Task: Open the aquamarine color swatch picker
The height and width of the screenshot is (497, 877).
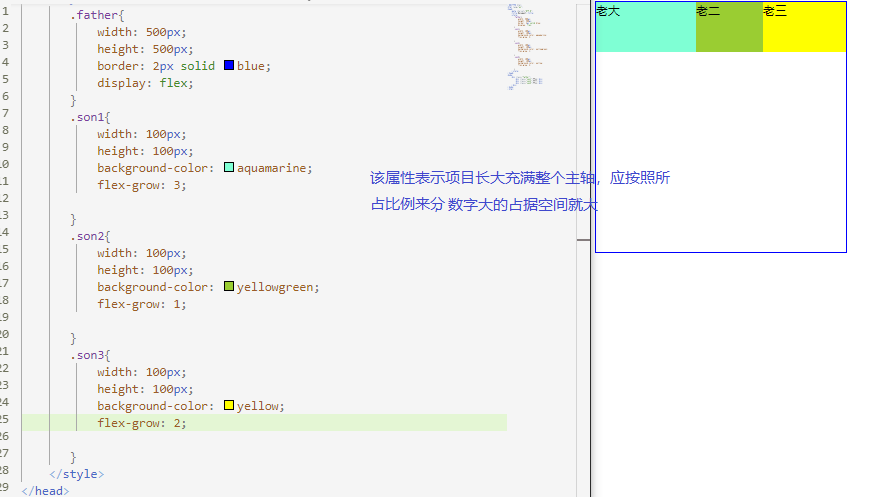Action: click(229, 167)
